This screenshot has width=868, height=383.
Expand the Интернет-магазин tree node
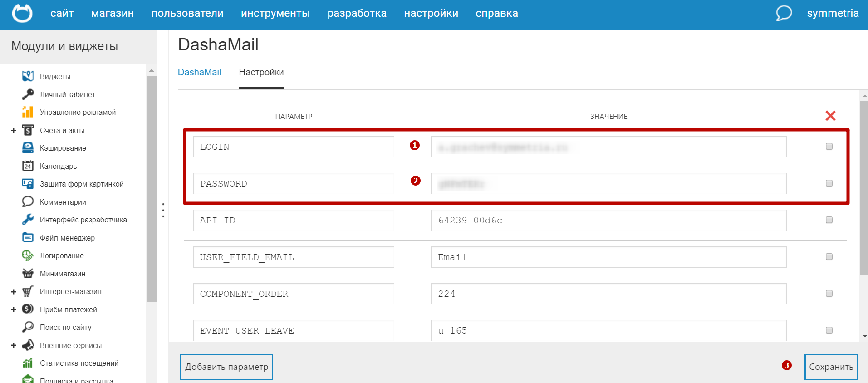[x=14, y=292]
